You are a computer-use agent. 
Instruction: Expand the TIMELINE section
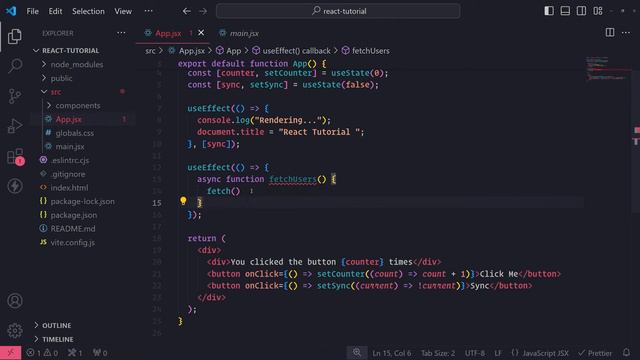coord(58,339)
